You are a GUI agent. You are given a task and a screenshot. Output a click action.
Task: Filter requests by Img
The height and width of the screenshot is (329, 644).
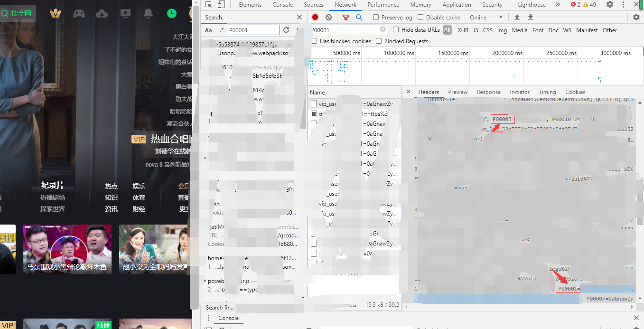click(x=502, y=30)
